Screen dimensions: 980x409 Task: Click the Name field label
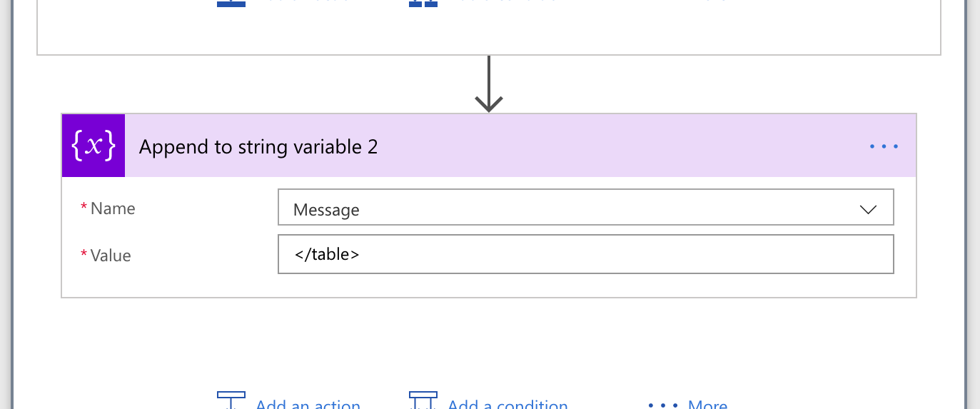113,208
